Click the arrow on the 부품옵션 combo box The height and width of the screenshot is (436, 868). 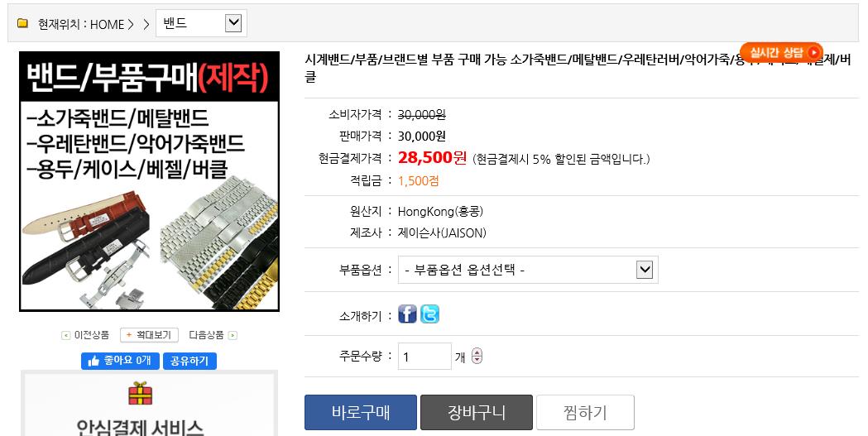point(645,270)
